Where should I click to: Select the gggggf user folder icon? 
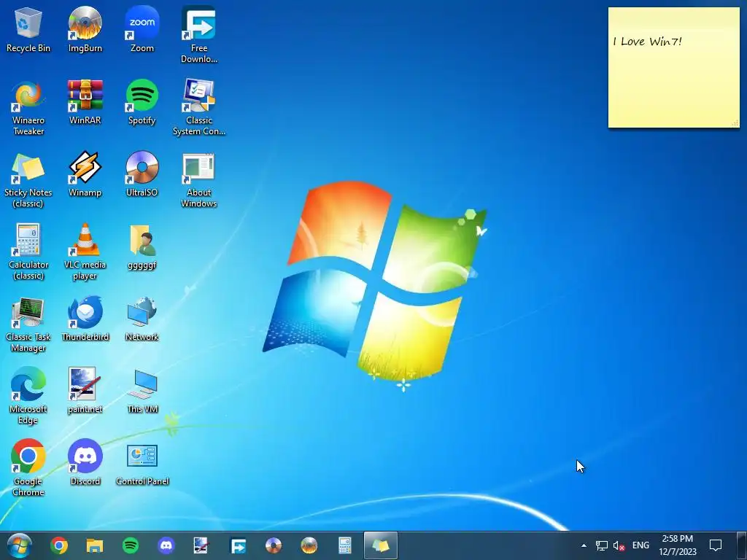pos(142,246)
